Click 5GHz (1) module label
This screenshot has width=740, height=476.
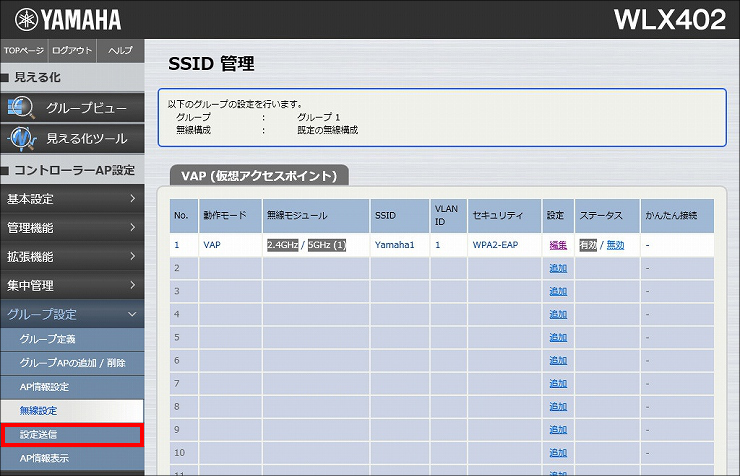(327, 245)
